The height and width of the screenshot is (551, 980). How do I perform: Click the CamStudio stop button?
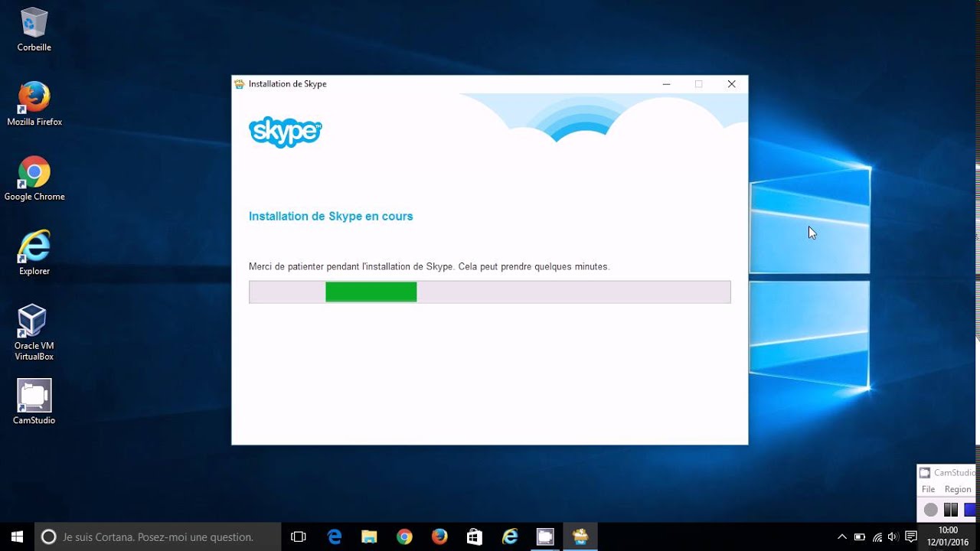[971, 510]
